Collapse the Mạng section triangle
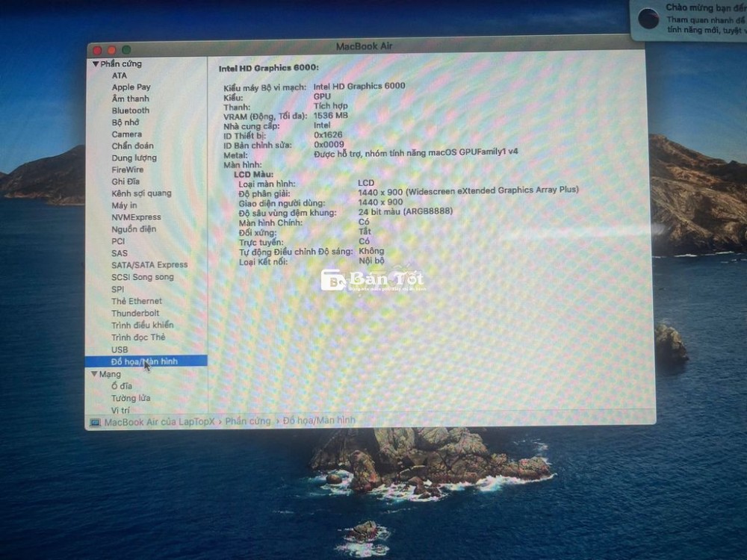The height and width of the screenshot is (560, 747). tap(94, 374)
